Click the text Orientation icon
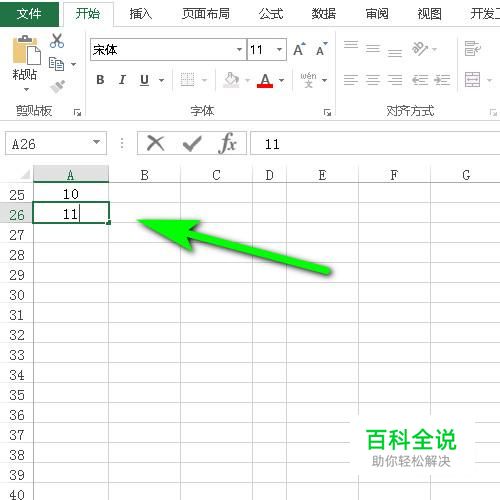Viewport: 500px width, 500px height. coord(420,49)
